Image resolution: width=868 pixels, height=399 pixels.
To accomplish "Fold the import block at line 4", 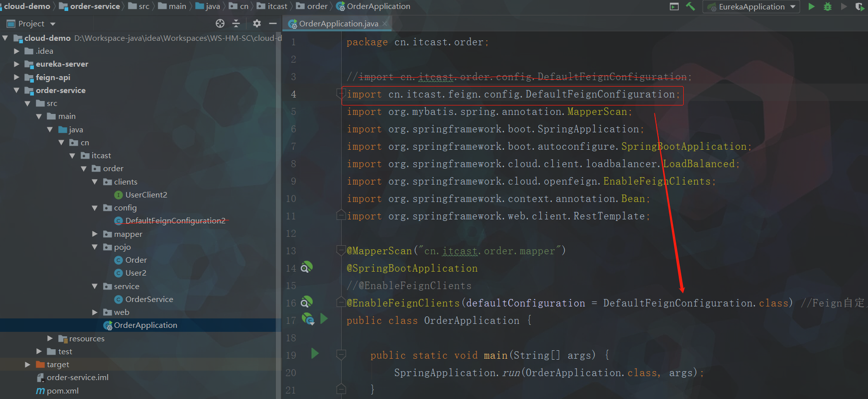I will (x=341, y=94).
